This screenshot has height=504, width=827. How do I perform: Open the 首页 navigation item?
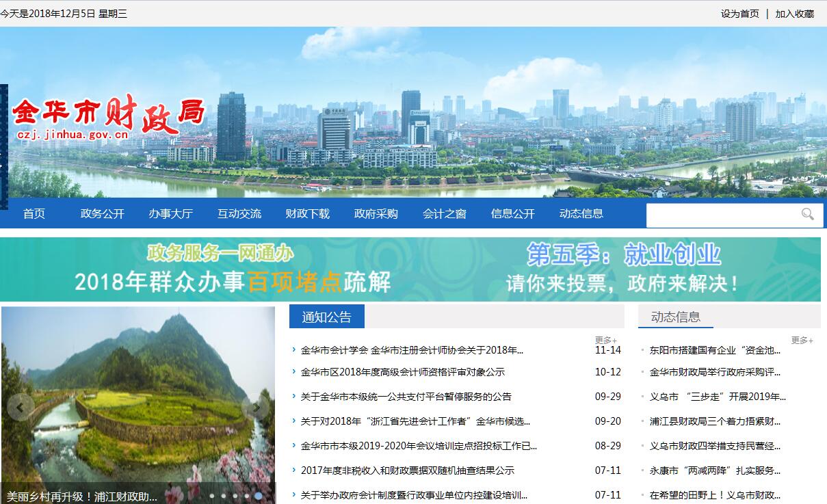coord(34,213)
